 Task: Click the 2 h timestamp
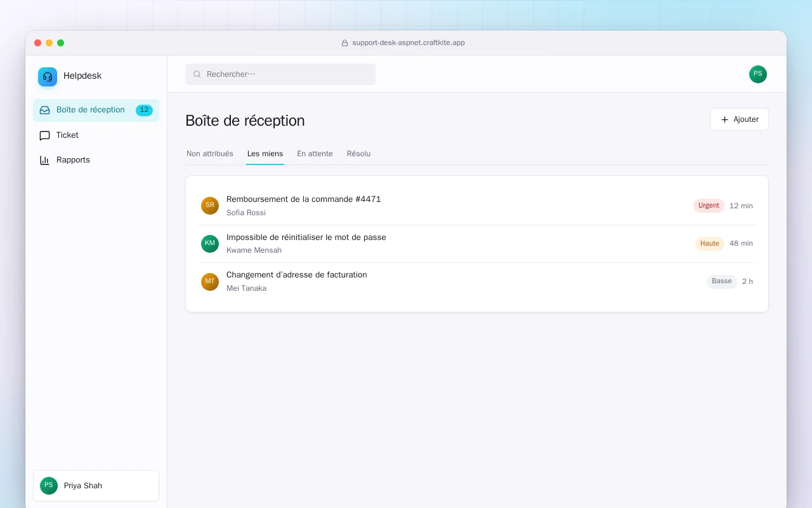coord(747,281)
